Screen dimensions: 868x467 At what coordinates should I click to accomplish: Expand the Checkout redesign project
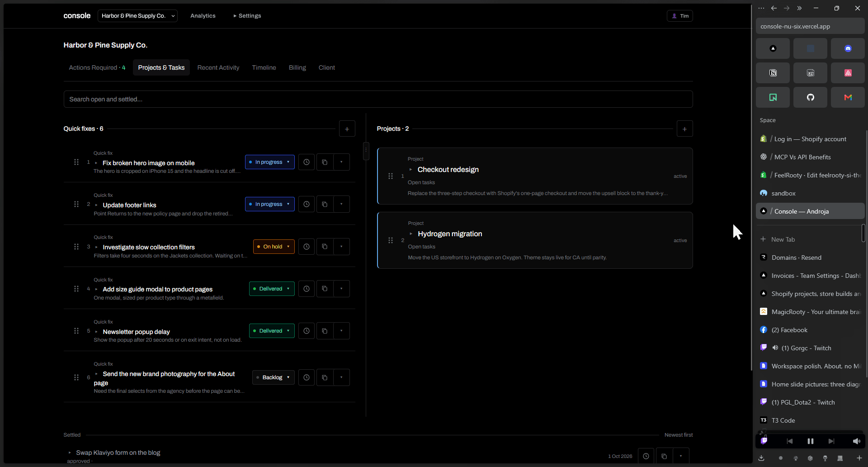(x=410, y=170)
